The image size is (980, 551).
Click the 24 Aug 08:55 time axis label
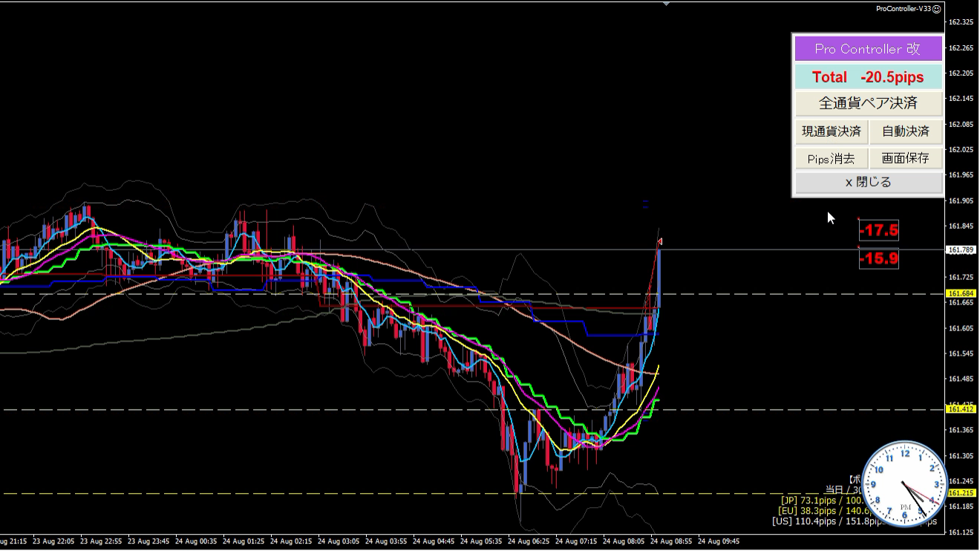[672, 542]
